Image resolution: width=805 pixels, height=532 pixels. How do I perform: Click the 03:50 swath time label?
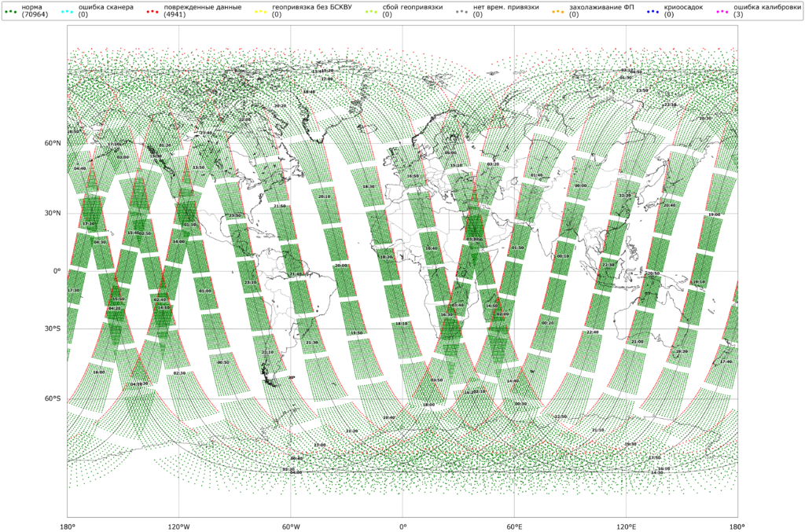pyautogui.click(x=436, y=380)
